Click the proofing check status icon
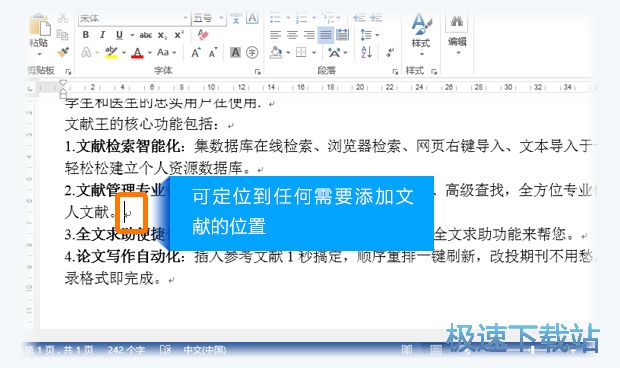Screen dimensions: 620x368 pyautogui.click(x=166, y=349)
